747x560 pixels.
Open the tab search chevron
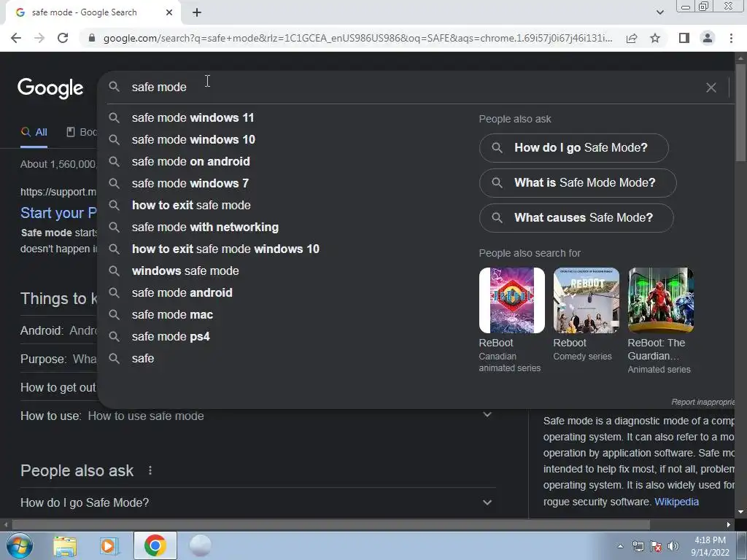(x=659, y=12)
